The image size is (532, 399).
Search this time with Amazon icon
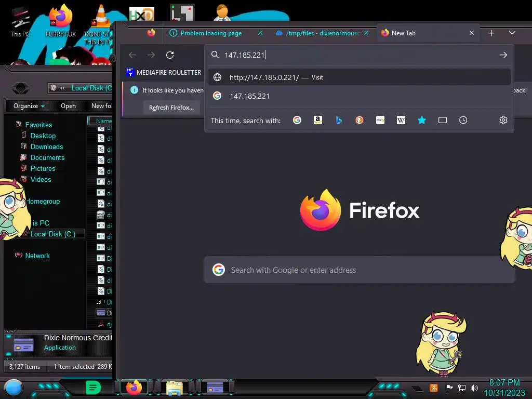point(318,120)
